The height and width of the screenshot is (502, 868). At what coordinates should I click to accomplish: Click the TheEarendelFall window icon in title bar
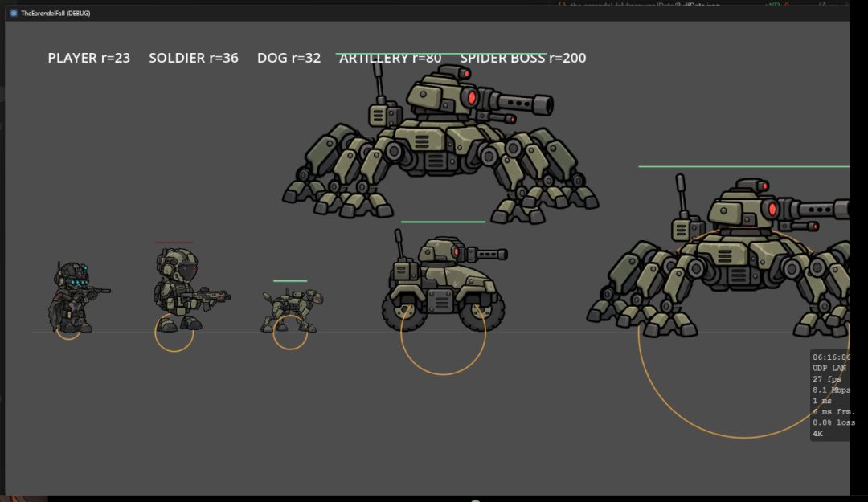click(x=14, y=14)
